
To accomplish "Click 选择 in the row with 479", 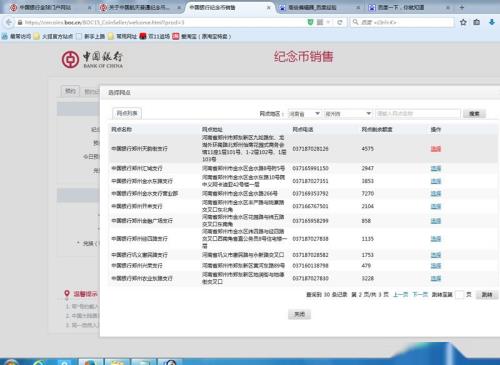I will pos(436,266).
